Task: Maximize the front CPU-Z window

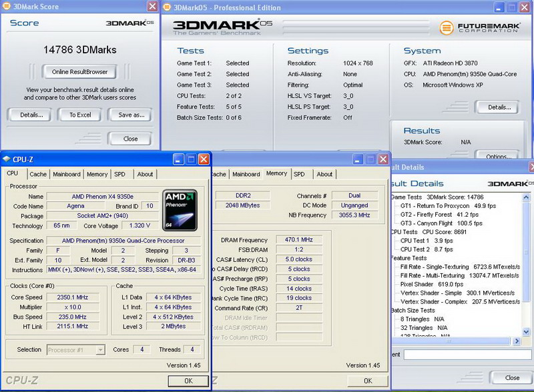Action: tap(191, 159)
